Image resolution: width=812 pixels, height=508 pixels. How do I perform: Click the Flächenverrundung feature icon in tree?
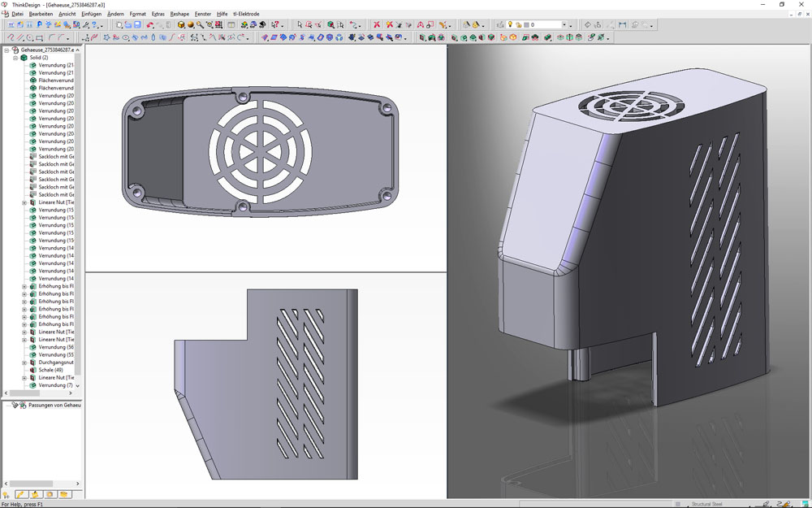[32, 80]
